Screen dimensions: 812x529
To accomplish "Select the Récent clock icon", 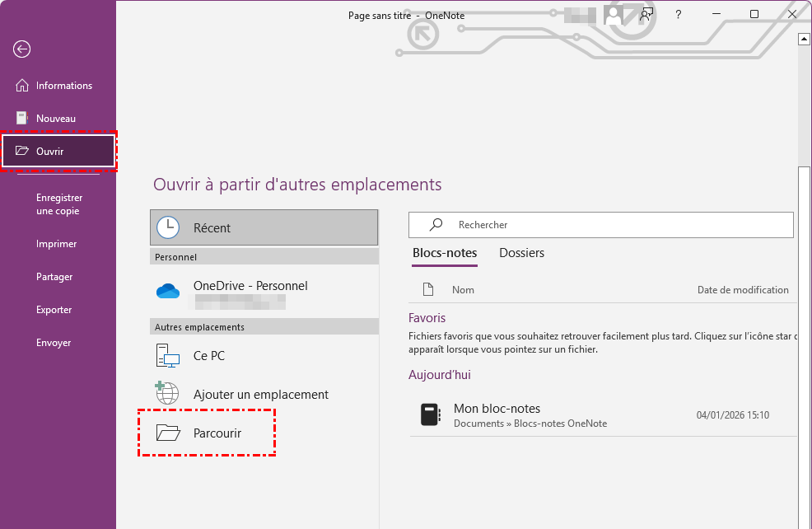I will (168, 228).
